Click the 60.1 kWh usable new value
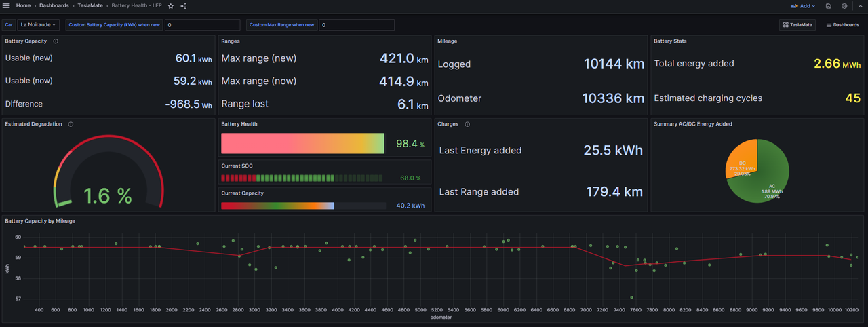This screenshot has width=868, height=327. click(x=193, y=58)
